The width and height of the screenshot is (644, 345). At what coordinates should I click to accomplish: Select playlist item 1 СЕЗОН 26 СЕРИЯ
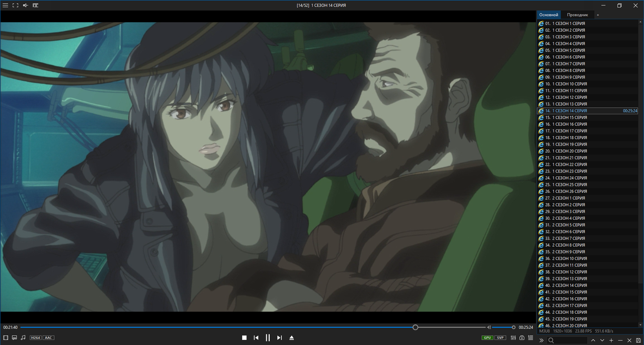(588, 191)
